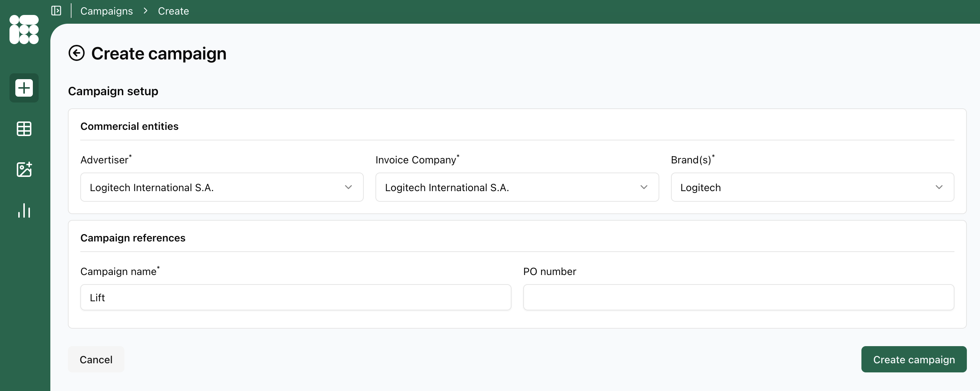
Task: Click the Invoice Company chevron arrow
Action: [x=644, y=187]
